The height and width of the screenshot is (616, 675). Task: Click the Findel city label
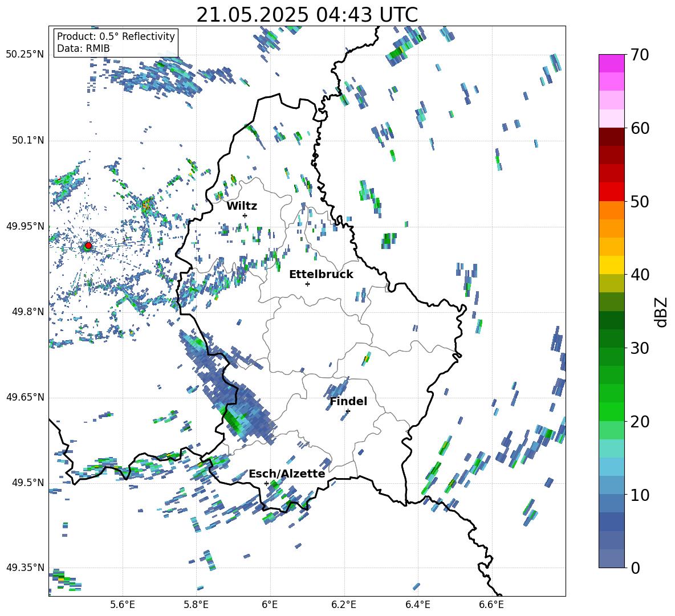coord(348,401)
